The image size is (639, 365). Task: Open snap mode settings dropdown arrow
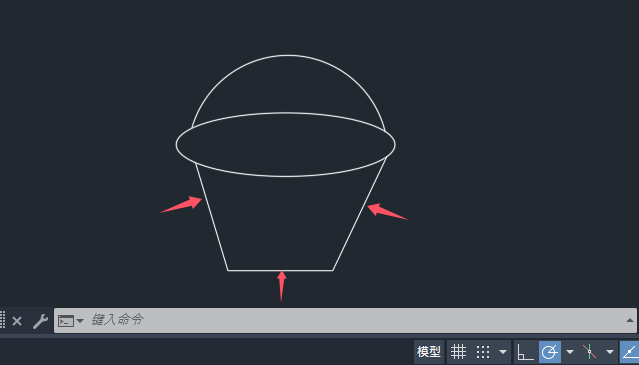tap(503, 352)
